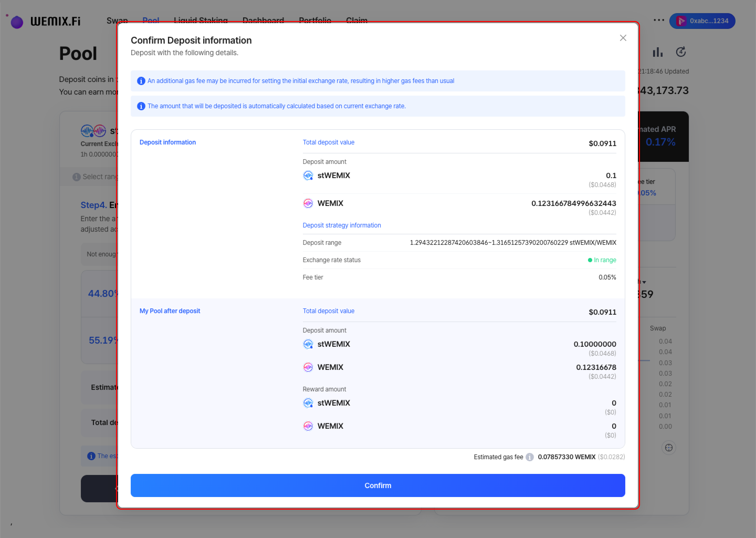Click stWEMIX icon under Reward amount

click(x=308, y=403)
